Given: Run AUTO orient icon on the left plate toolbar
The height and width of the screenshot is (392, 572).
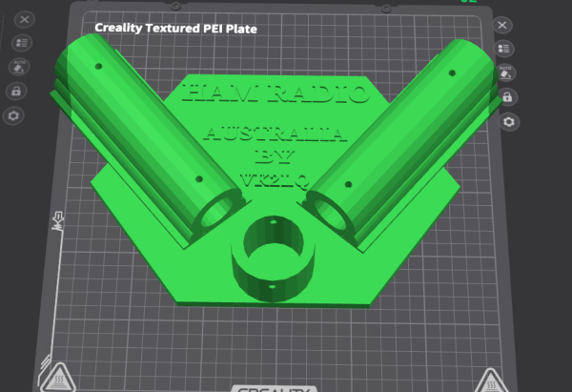Looking at the screenshot, I should tap(19, 67).
